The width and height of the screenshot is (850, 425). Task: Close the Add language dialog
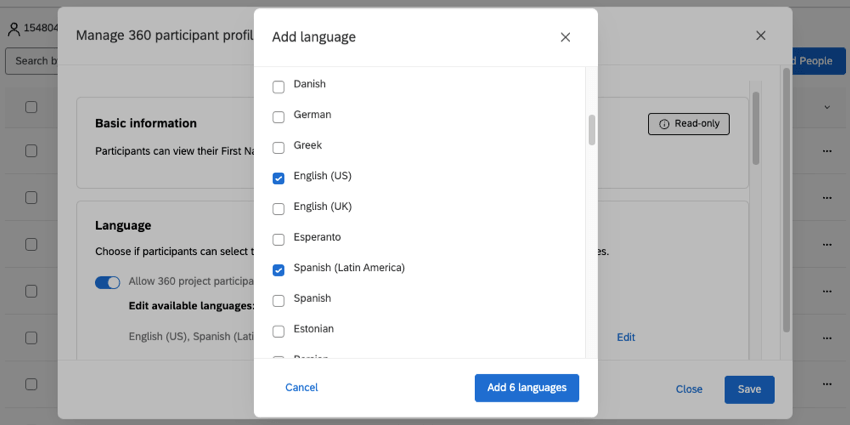[565, 37]
